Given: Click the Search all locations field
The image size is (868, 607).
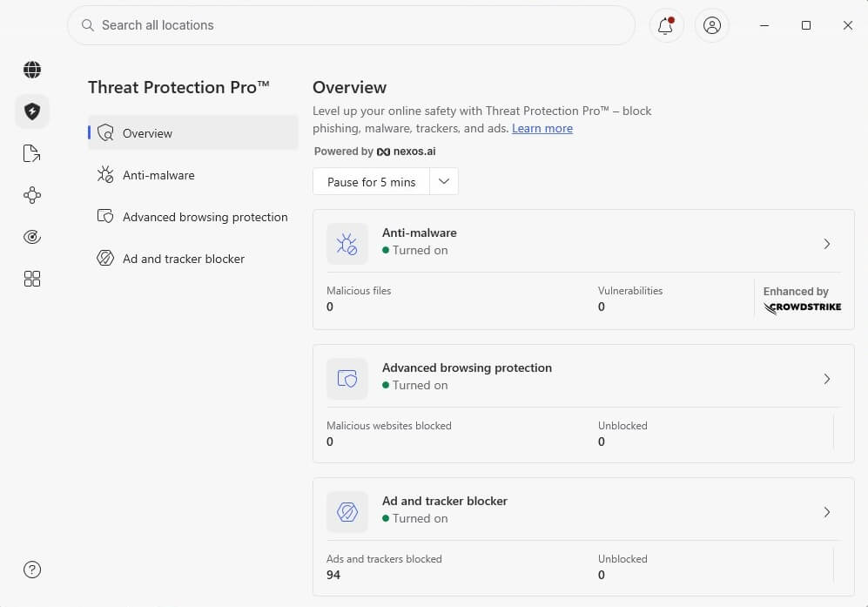Looking at the screenshot, I should (x=352, y=25).
